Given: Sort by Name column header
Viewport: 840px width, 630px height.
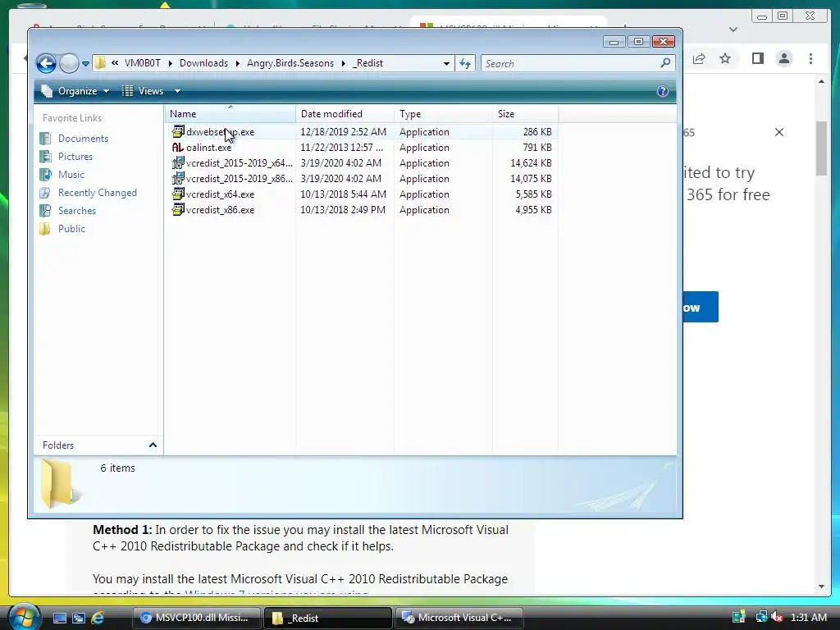Looking at the screenshot, I should [x=230, y=114].
